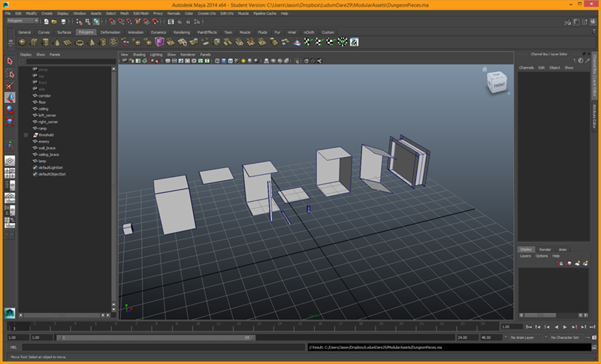Activate the Rotate tool

[x=10, y=110]
